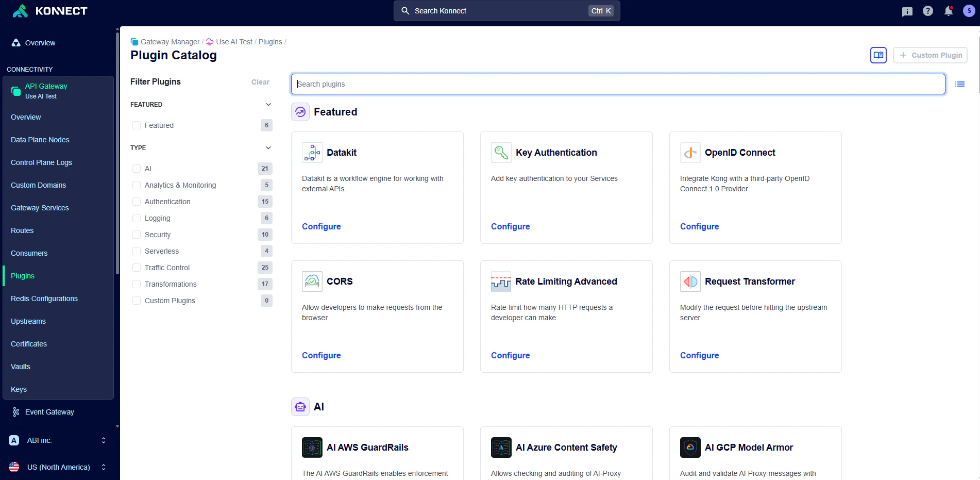Click the sidebar vertical scrollbar
The width and height of the screenshot is (980, 480).
(117, 155)
